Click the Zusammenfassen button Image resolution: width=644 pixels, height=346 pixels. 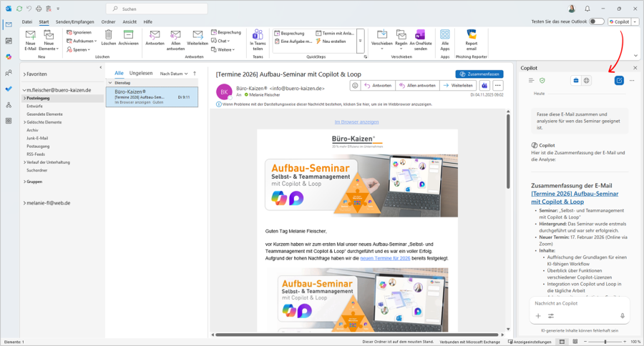coord(479,74)
